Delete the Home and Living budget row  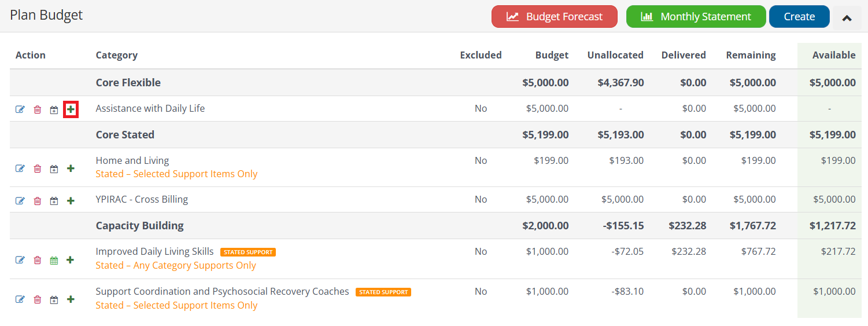click(38, 169)
